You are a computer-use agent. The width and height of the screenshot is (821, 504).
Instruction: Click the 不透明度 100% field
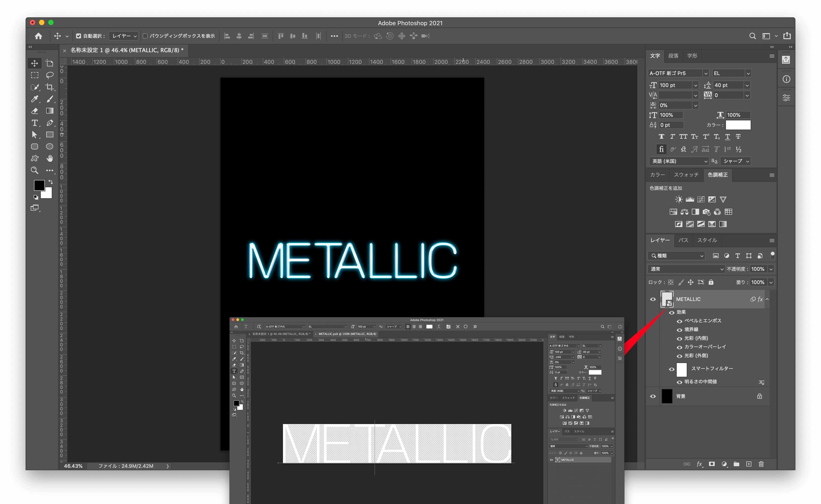(758, 269)
